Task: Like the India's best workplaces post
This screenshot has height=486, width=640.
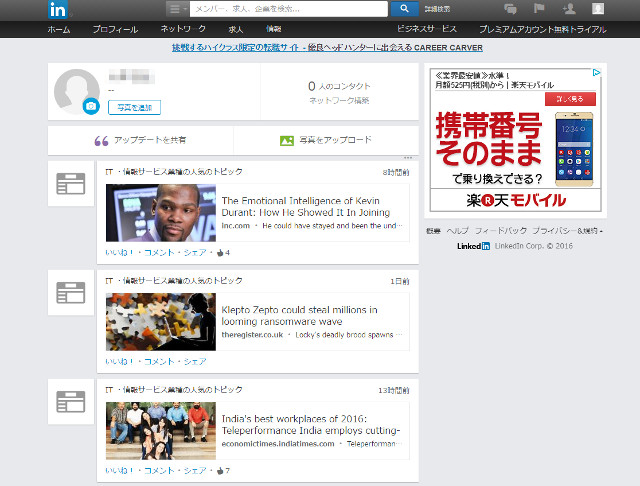Action: [119, 470]
